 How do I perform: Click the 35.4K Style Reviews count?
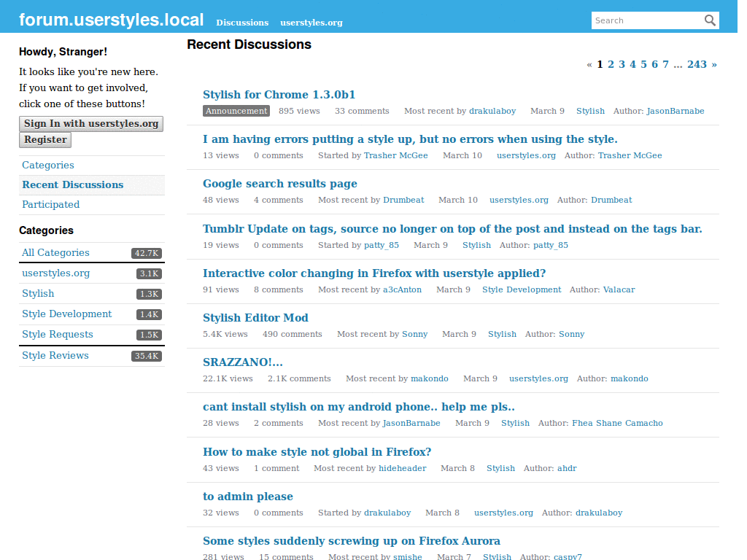tap(147, 356)
